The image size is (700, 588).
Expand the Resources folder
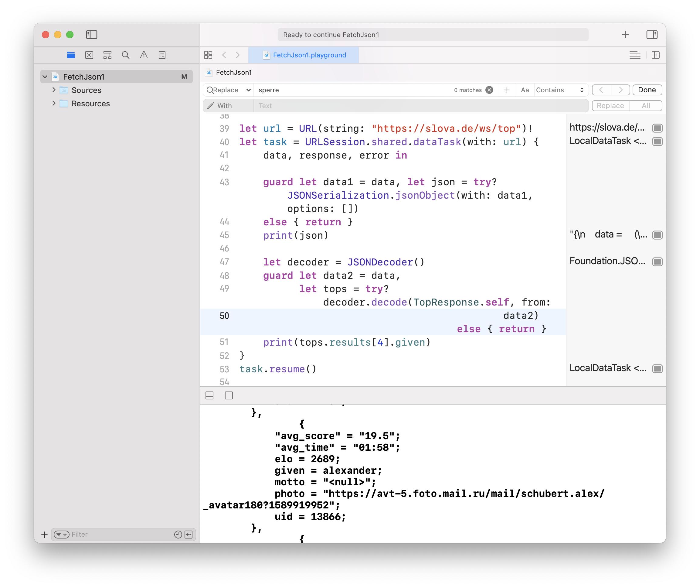coord(54,103)
